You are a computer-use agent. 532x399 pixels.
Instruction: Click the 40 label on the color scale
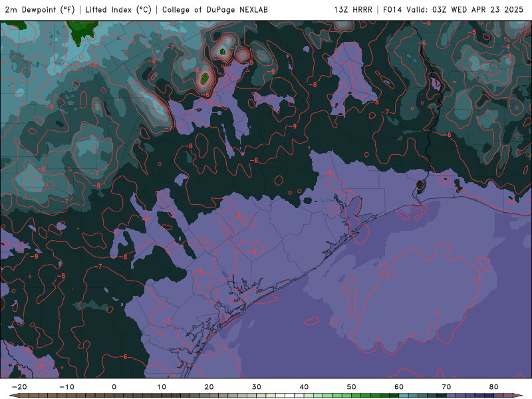(x=304, y=387)
